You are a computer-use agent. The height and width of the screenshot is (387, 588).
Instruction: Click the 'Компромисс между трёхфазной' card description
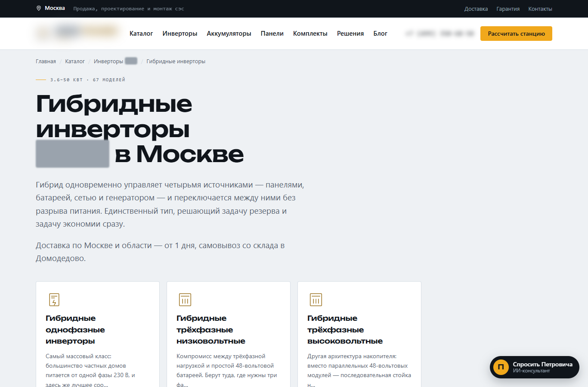click(x=227, y=370)
